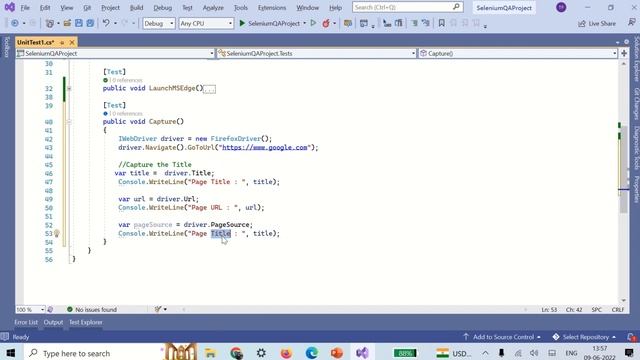Click the Visual Studio taskbar icon
This screenshot has width=640, height=360.
point(362,353)
